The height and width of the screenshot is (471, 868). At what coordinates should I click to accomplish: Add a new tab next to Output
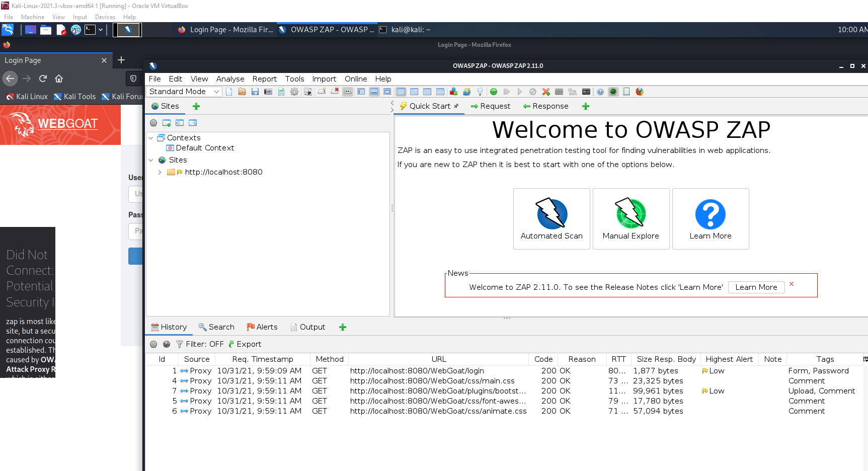(343, 327)
